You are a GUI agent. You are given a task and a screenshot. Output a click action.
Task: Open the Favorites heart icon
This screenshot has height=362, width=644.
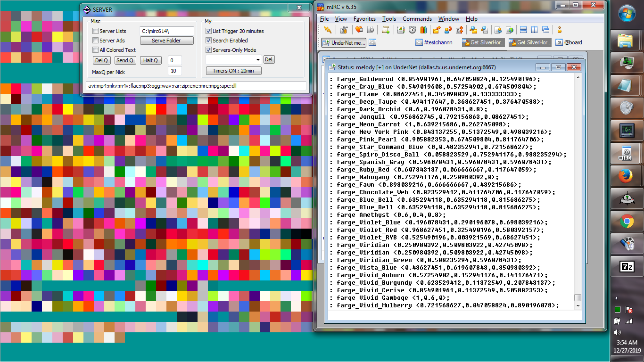click(x=359, y=30)
